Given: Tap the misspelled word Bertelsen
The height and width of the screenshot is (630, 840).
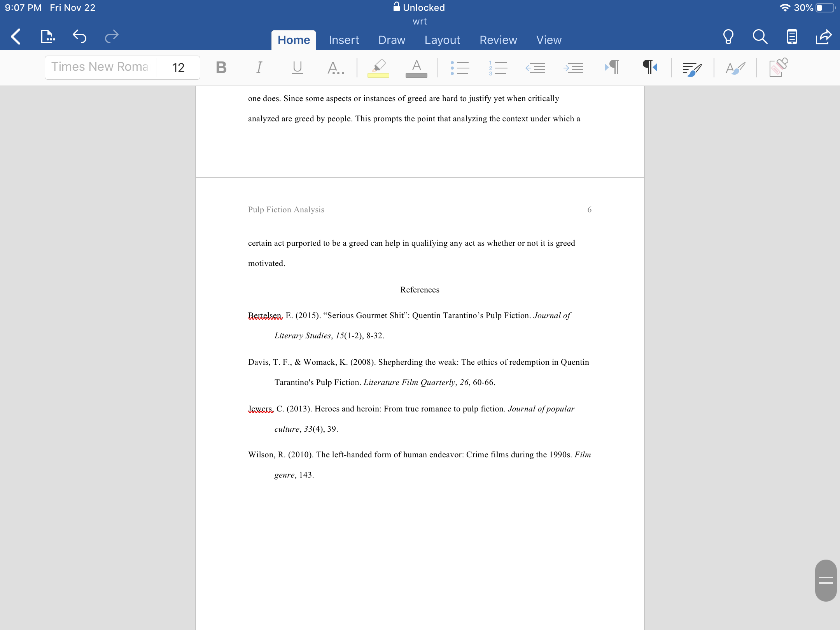Looking at the screenshot, I should point(265,315).
